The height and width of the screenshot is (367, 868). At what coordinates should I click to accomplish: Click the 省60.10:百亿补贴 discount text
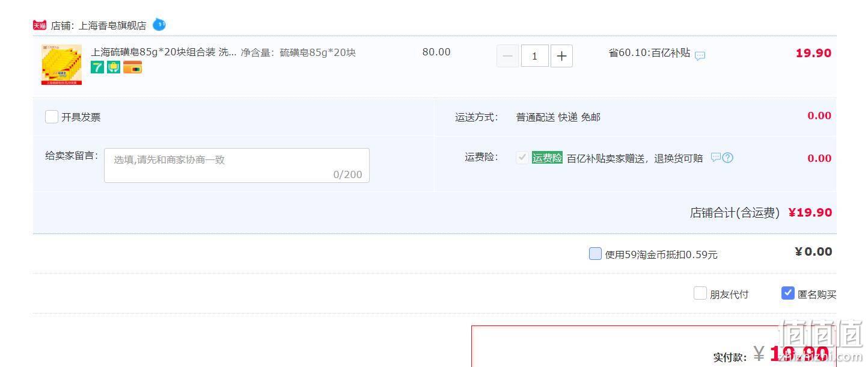pos(649,53)
